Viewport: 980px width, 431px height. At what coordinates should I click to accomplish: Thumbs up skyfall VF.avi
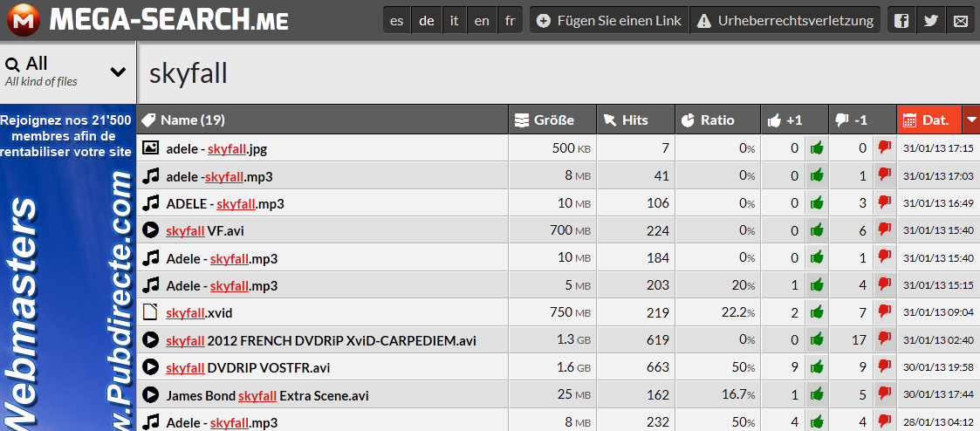(816, 230)
